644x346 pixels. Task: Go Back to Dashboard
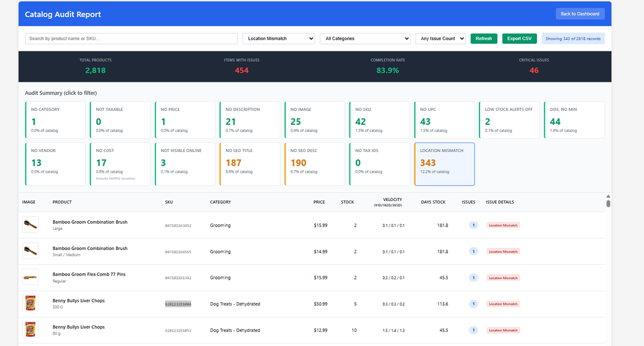click(580, 14)
